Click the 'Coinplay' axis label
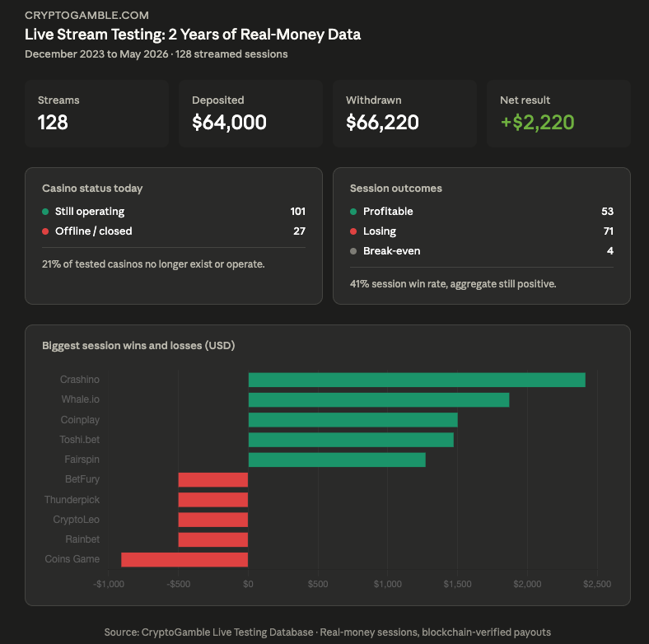 (80, 420)
